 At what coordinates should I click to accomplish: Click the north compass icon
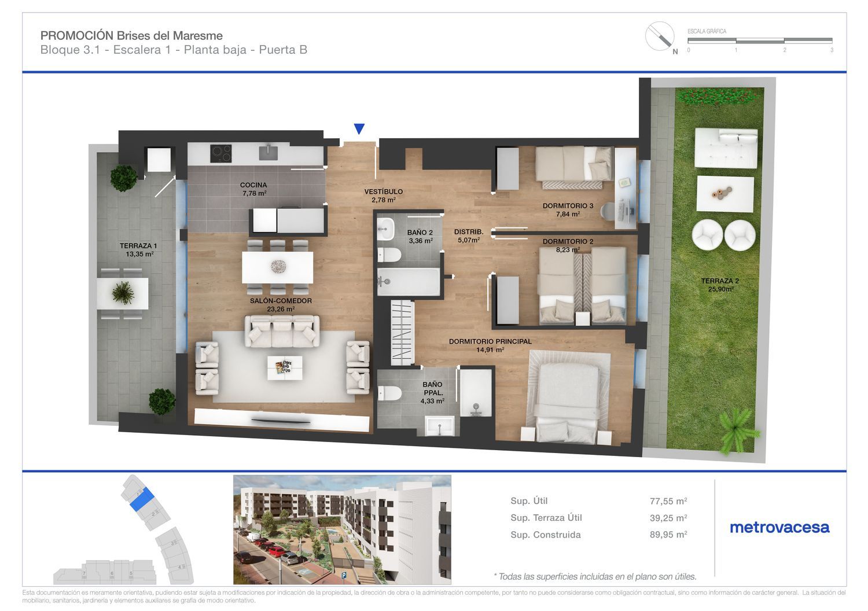coord(660,36)
